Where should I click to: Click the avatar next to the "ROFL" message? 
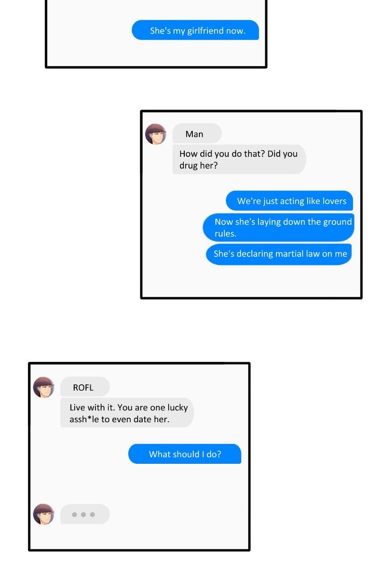[x=44, y=387]
